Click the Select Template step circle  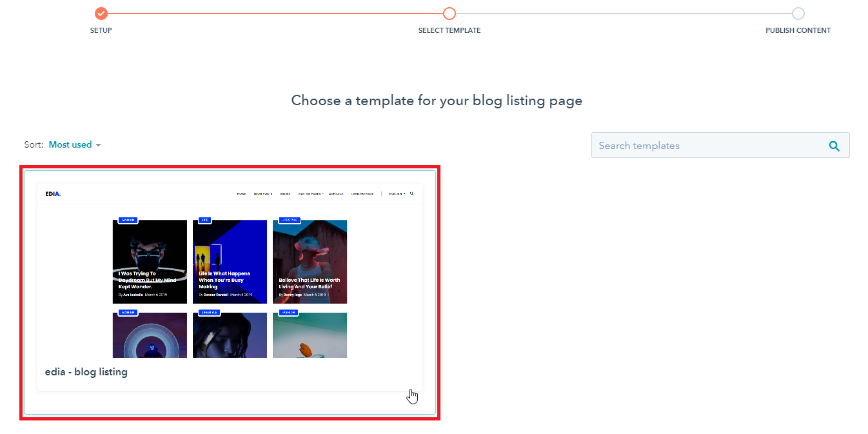tap(449, 14)
